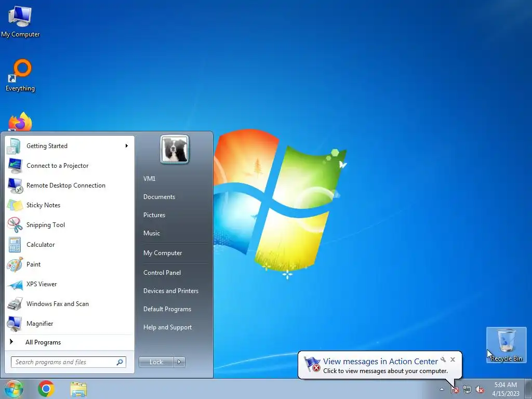Screen dimensions: 532x399
Task: Expand All Programs list
Action: (43, 342)
